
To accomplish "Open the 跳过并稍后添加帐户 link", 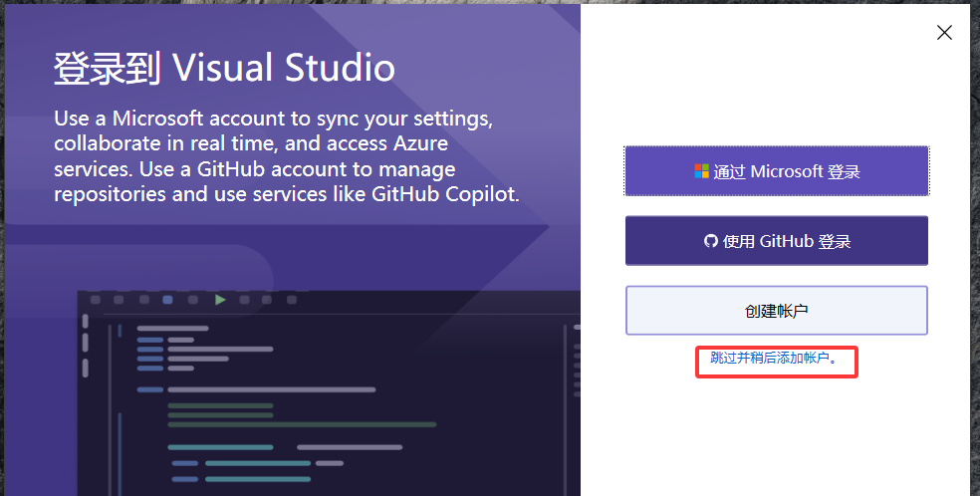I will pyautogui.click(x=774, y=358).
